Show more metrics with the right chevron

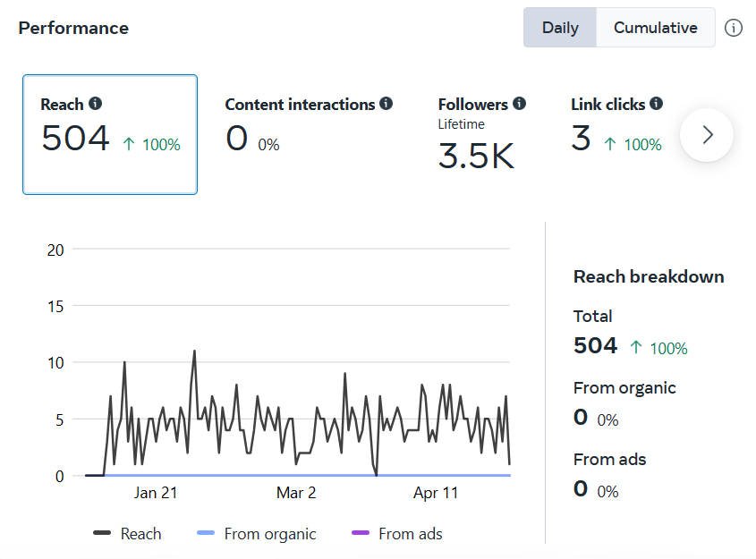707,135
